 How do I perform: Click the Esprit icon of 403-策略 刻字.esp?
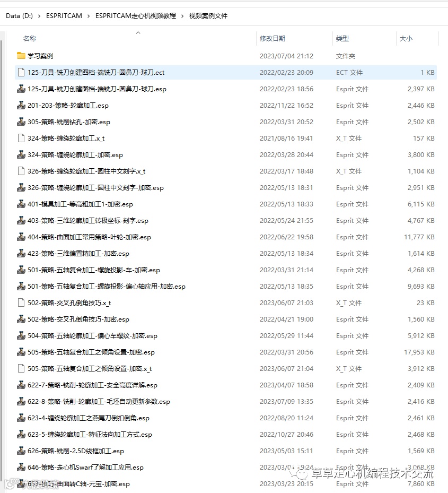point(21,220)
